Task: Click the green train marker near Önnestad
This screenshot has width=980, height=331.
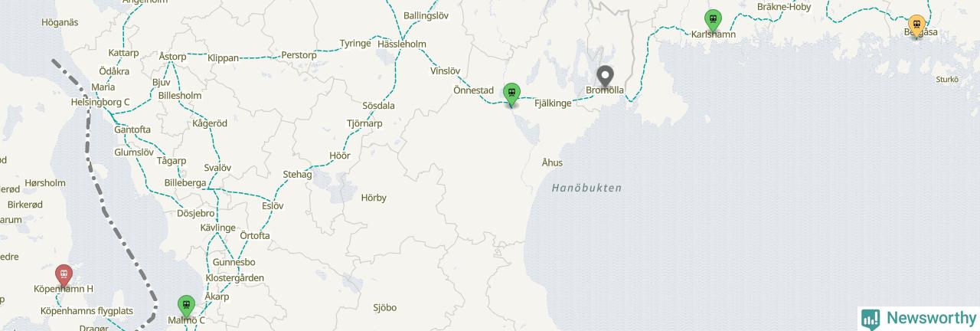Action: tap(511, 94)
